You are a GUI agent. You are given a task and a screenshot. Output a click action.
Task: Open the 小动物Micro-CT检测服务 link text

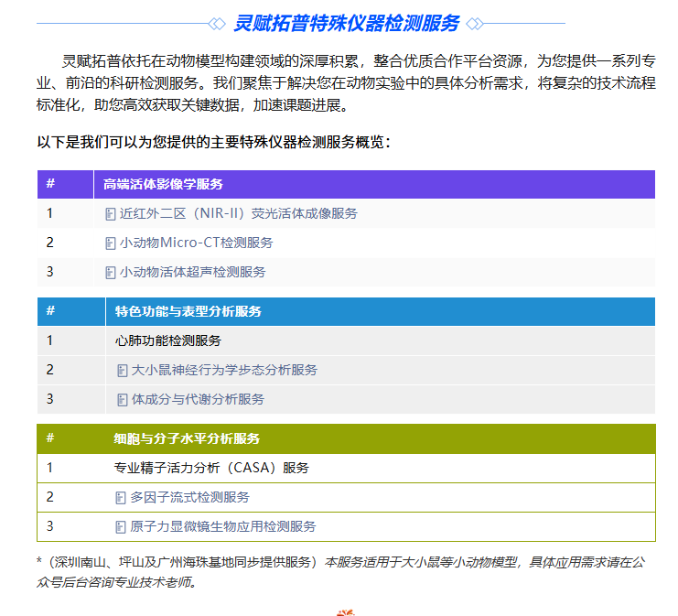tap(196, 243)
